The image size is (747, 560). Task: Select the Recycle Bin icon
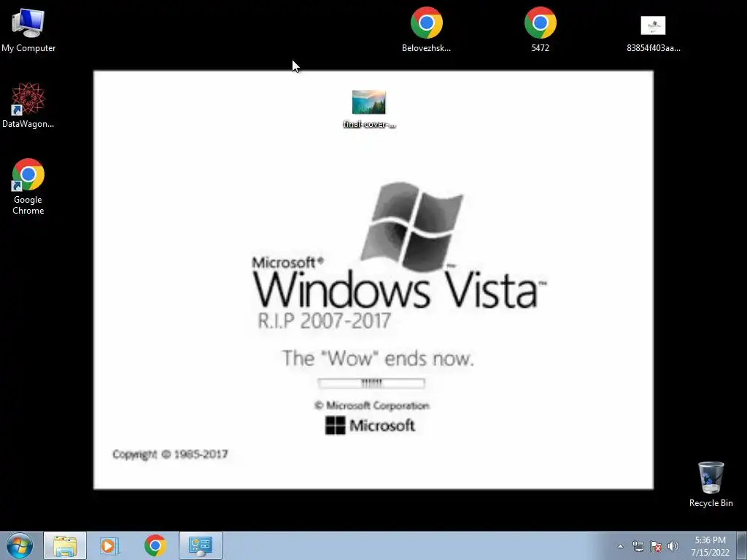click(711, 484)
